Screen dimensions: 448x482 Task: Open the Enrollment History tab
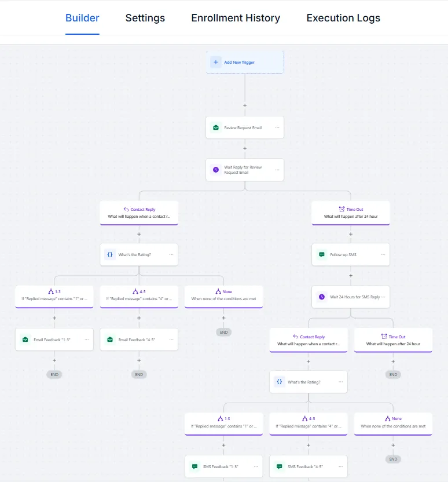(x=236, y=18)
